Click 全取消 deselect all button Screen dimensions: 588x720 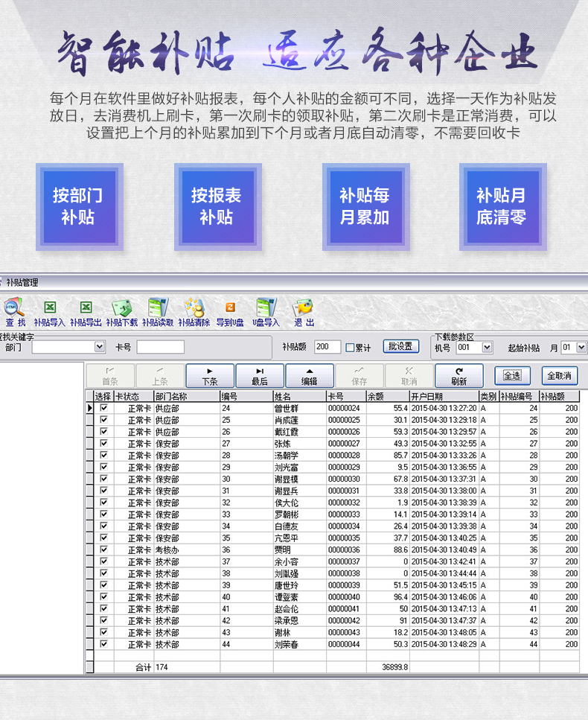pyautogui.click(x=559, y=375)
